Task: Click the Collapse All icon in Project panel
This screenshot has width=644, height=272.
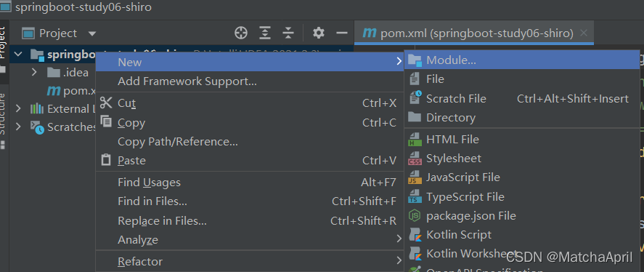Action: coord(289,33)
